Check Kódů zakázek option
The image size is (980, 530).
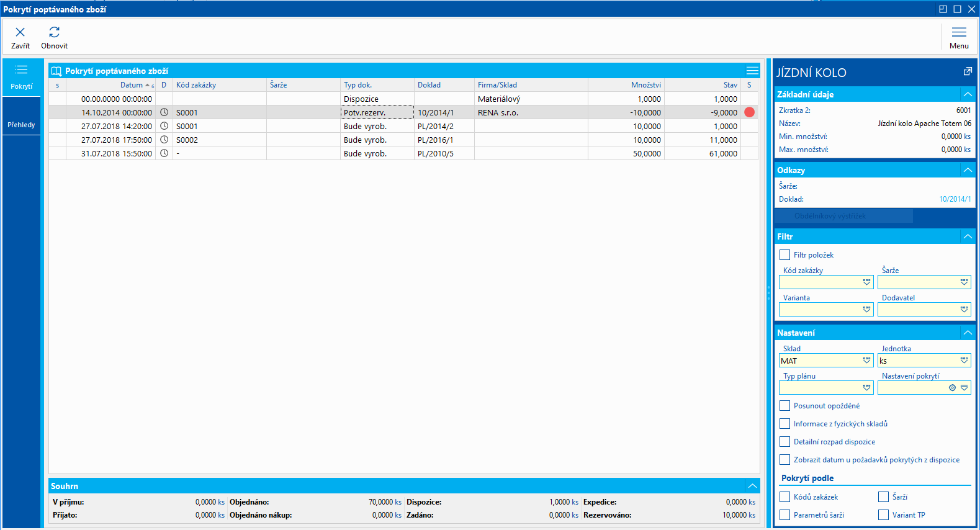click(x=785, y=497)
